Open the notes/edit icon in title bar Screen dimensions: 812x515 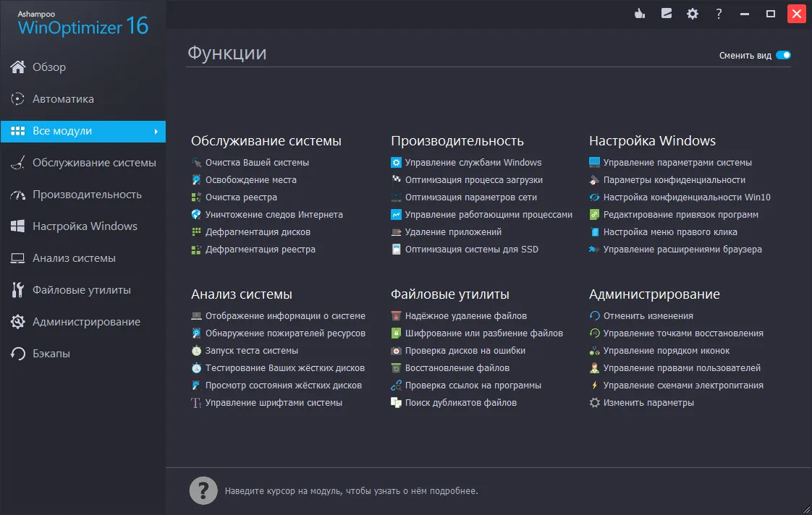(x=667, y=14)
